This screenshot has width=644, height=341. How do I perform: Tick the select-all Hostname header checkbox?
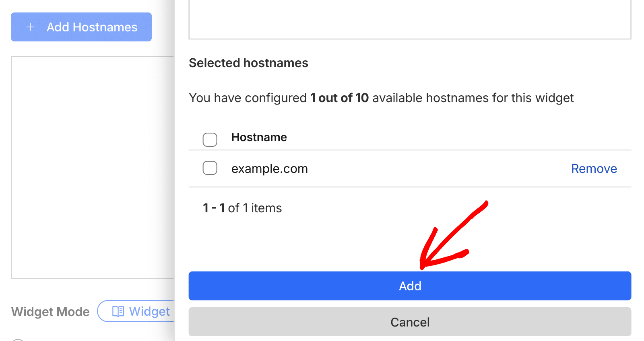[210, 140]
